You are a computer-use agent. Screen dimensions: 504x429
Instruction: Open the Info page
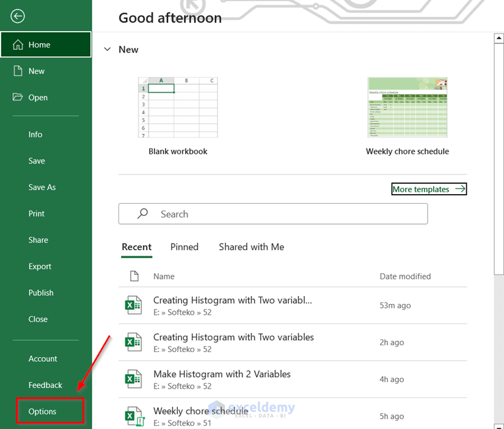35,134
